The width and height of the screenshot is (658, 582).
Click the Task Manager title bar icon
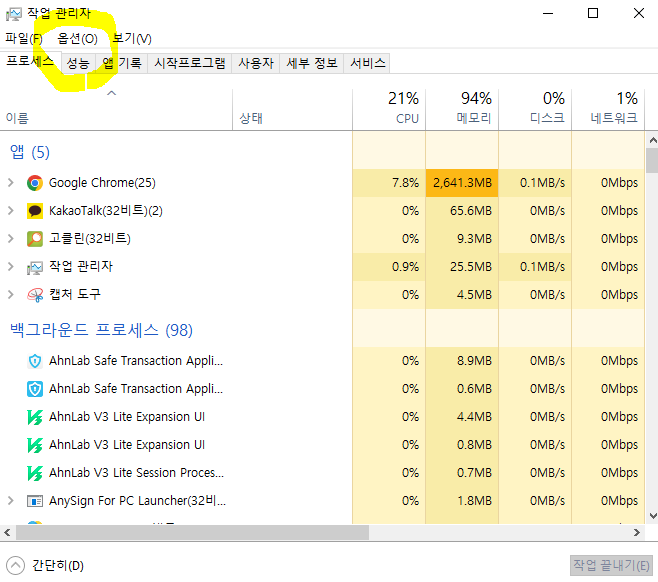tap(13, 15)
